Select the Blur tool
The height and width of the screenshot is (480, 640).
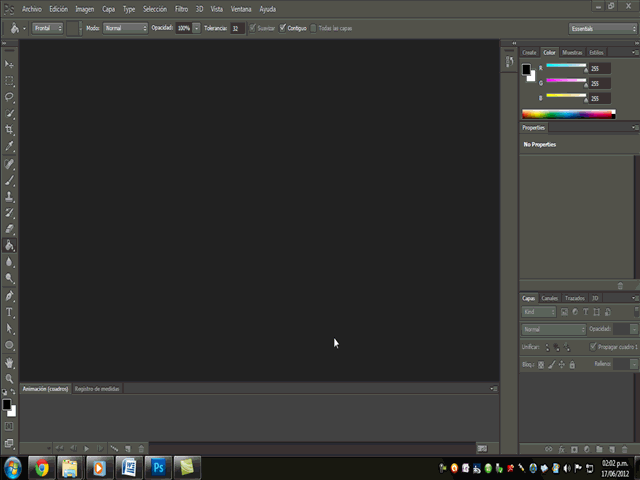point(9,262)
